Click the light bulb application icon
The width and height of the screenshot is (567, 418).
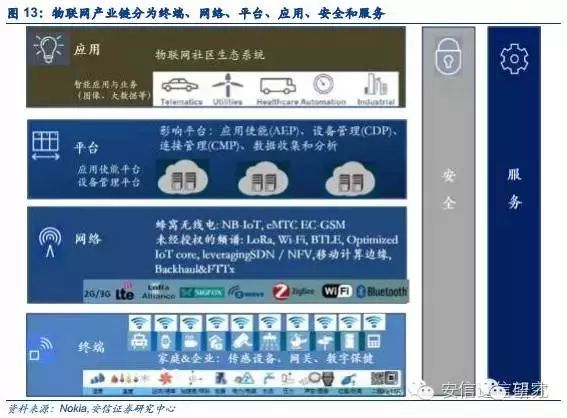(x=49, y=48)
